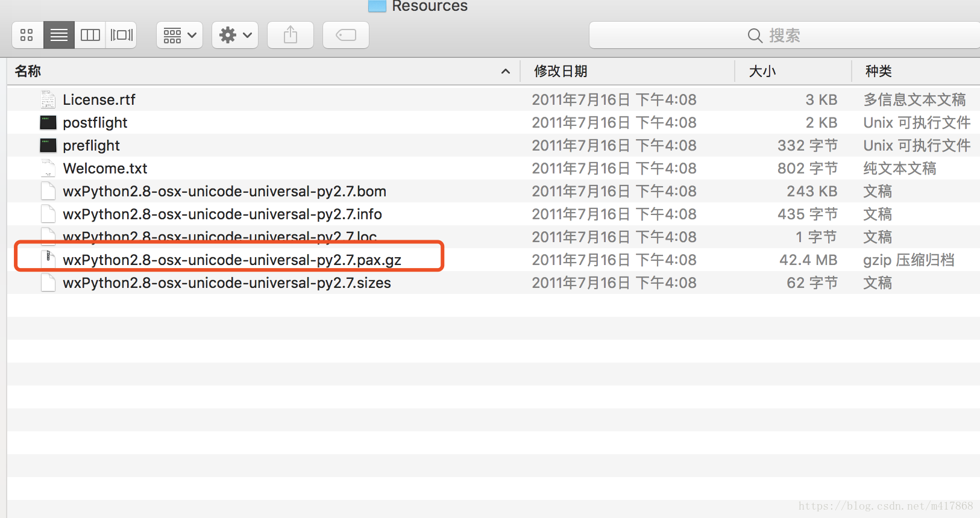The height and width of the screenshot is (518, 980).
Task: Select the License.rtf file name
Action: coord(99,99)
